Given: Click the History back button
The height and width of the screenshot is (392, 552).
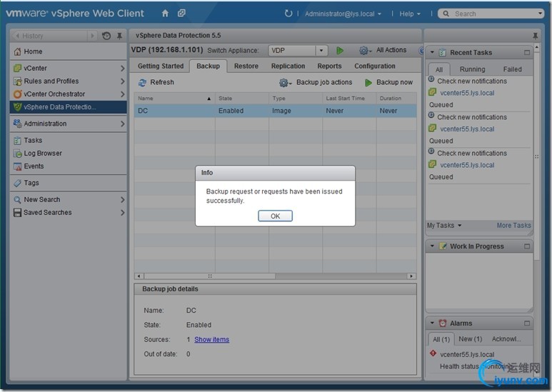Looking at the screenshot, I should click(x=18, y=36).
